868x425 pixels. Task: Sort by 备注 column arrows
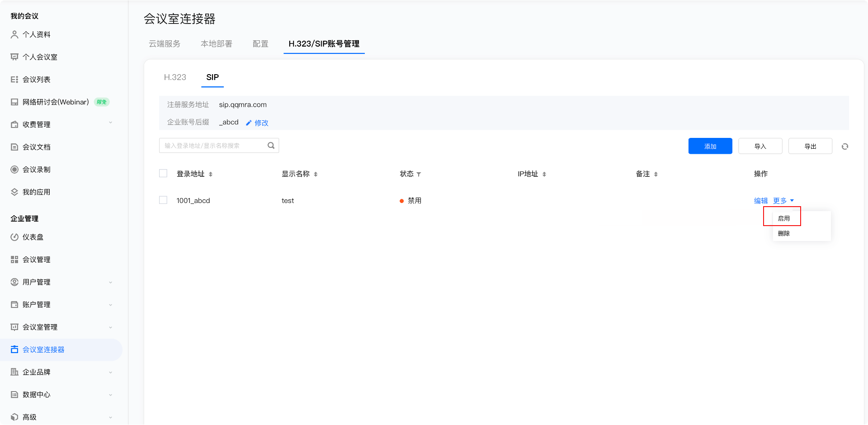click(x=656, y=174)
